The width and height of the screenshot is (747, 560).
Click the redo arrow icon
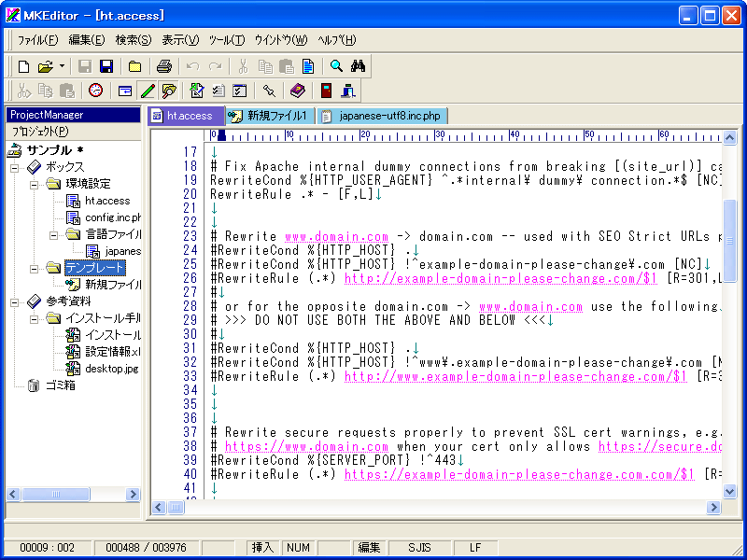coord(216,66)
